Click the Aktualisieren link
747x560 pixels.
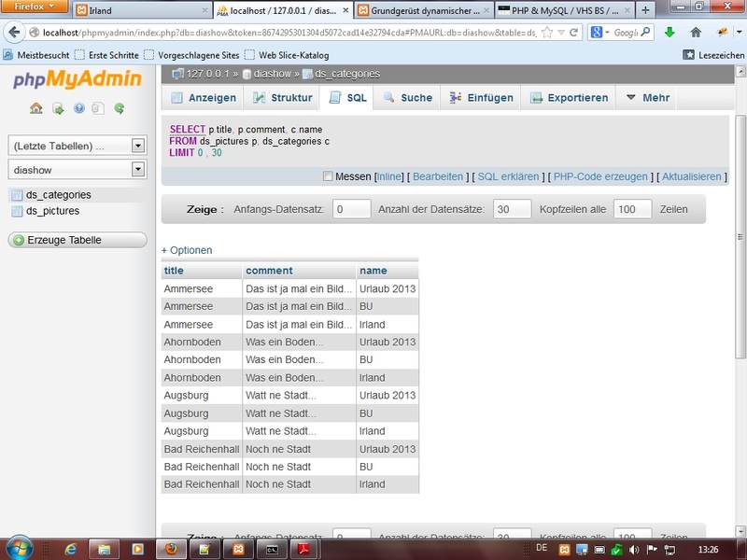[691, 176]
